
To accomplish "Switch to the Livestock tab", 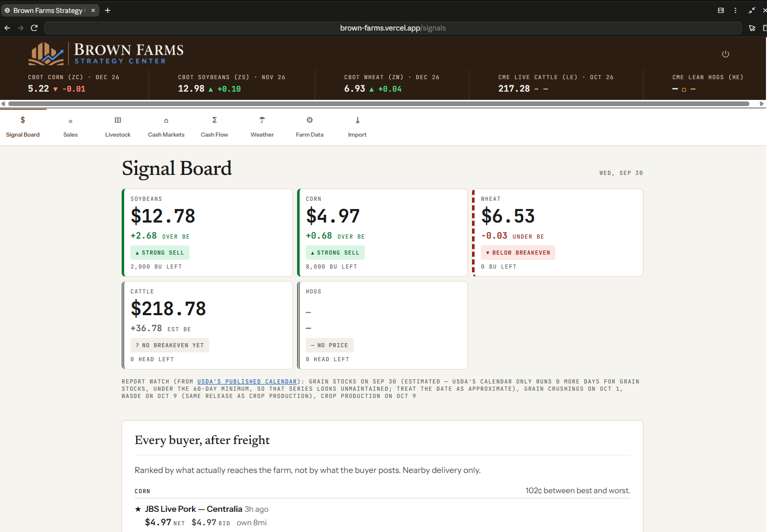I will 118,127.
